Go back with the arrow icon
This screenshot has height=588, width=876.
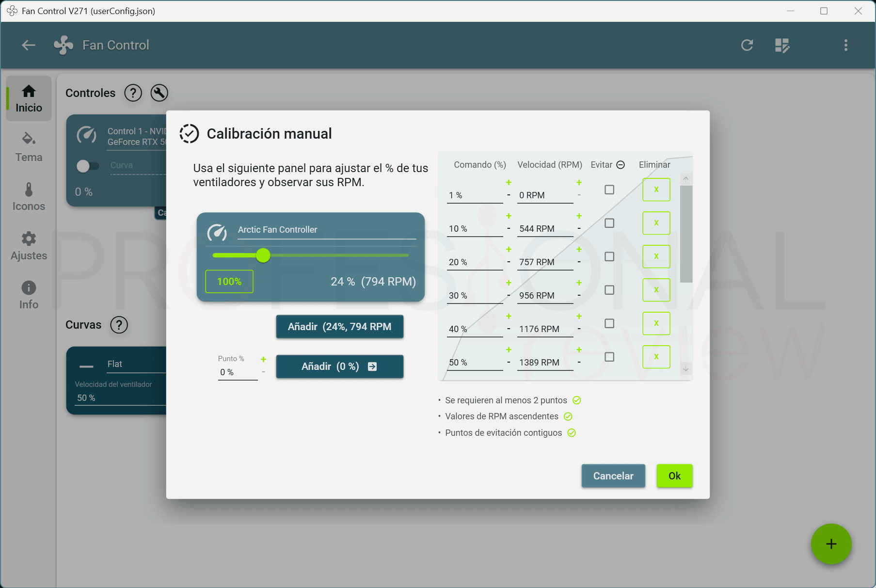[29, 45]
